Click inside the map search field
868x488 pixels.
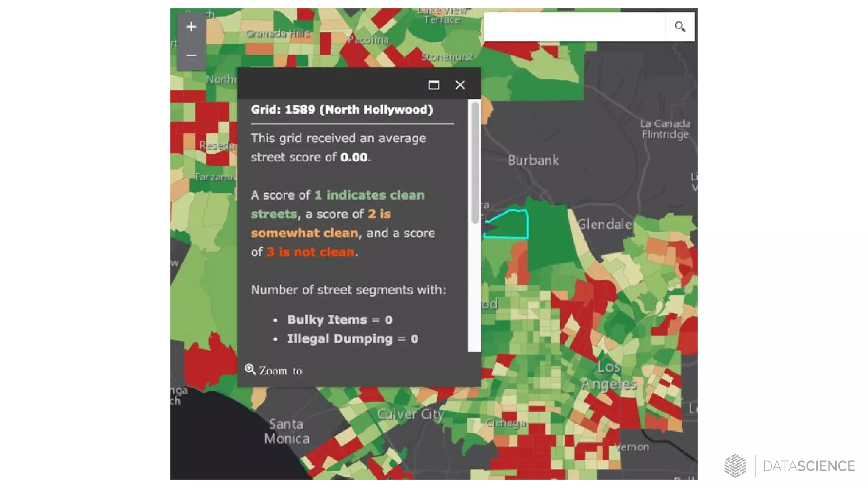click(574, 27)
